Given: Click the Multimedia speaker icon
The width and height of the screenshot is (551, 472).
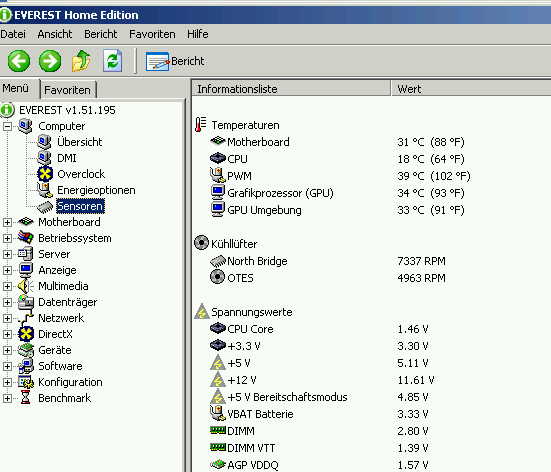Looking at the screenshot, I should tap(26, 286).
